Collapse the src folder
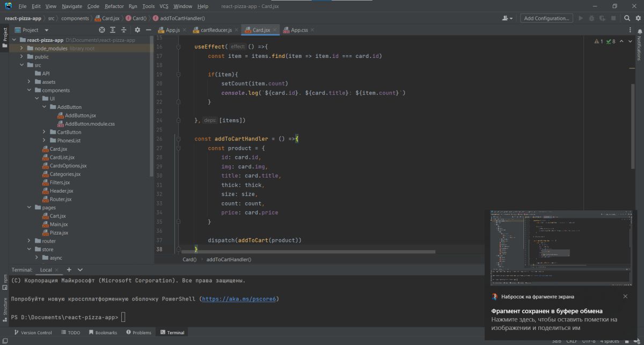Image resolution: width=644 pixels, height=345 pixels. coord(22,65)
